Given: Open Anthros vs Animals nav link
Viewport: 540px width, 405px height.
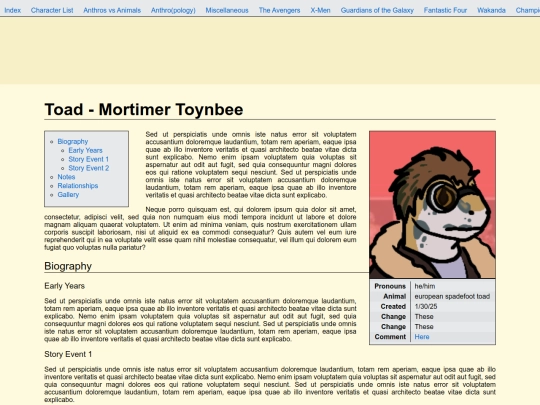Looking at the screenshot, I should click(112, 10).
